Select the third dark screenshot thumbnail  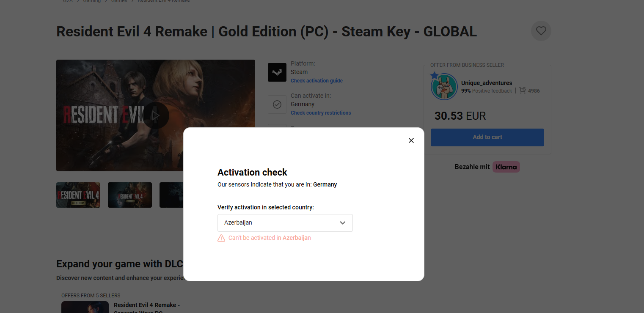point(171,195)
